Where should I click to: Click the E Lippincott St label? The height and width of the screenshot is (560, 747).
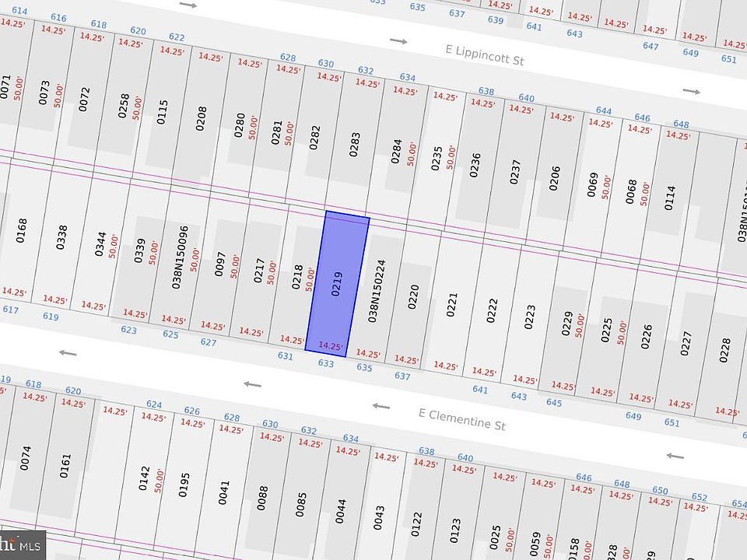(485, 55)
